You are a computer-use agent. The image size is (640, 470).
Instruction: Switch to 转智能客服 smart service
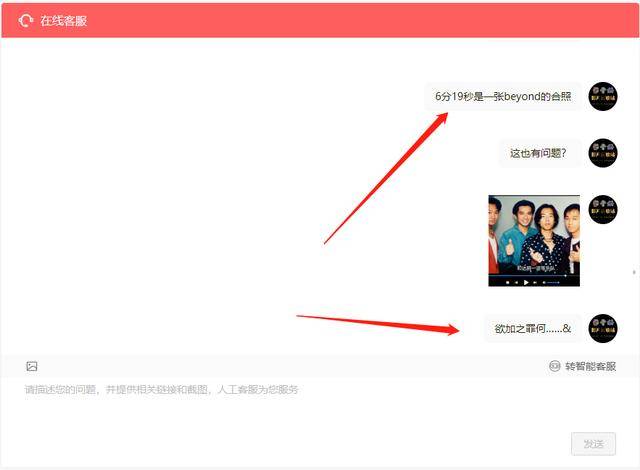tap(582, 366)
